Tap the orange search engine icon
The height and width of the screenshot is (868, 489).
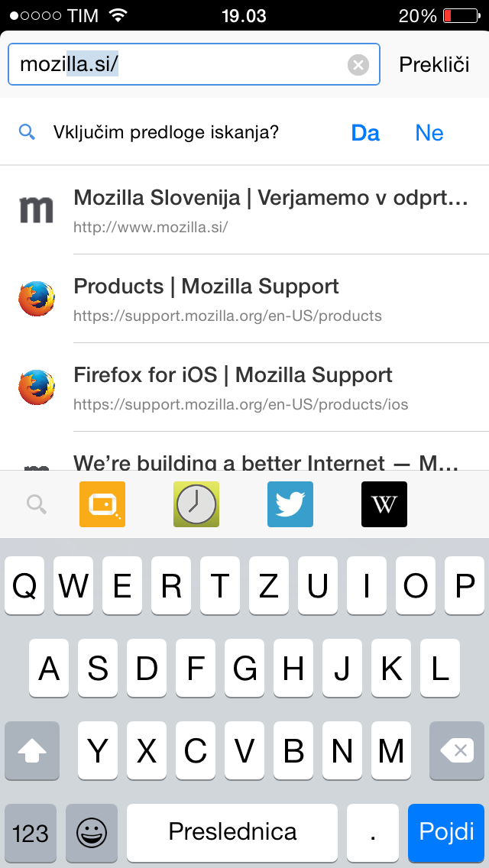tap(102, 504)
